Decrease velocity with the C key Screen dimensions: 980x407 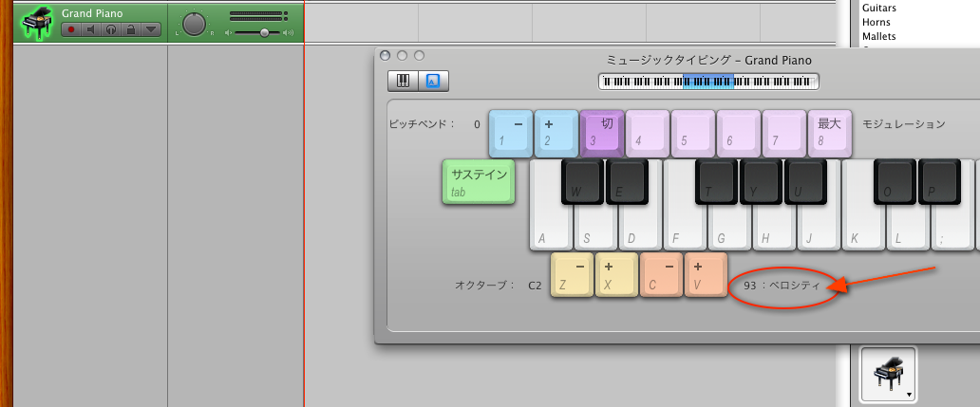click(x=662, y=275)
